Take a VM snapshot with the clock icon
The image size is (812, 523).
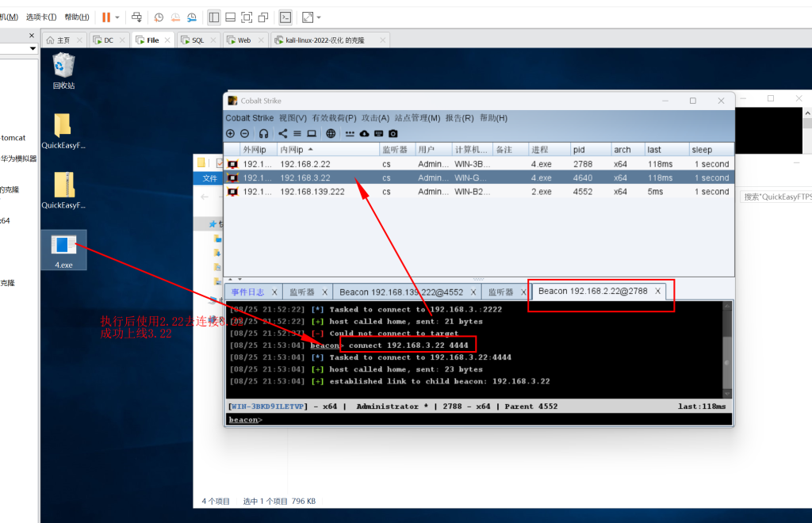tap(159, 17)
